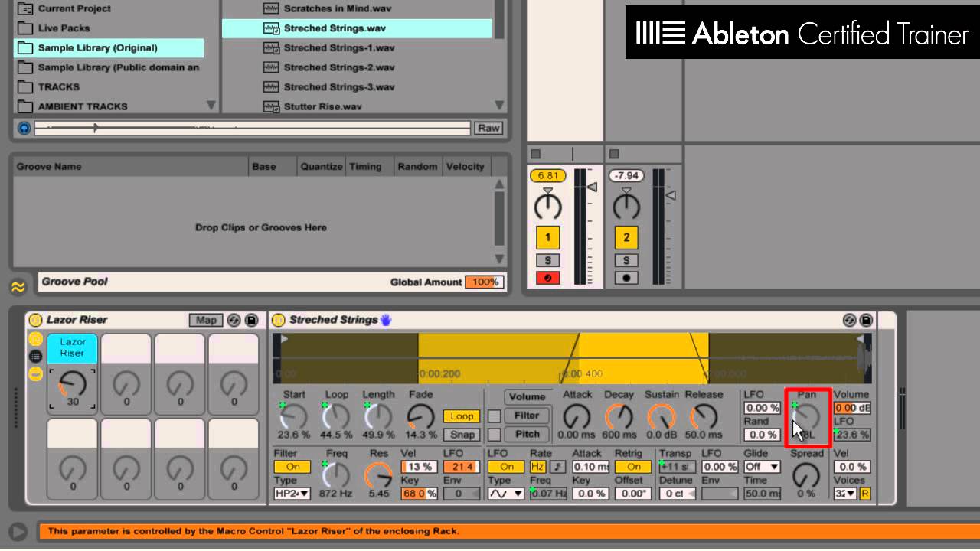Click the Raw button in the preview bar
Image resolution: width=980 pixels, height=551 pixels.
coord(488,129)
